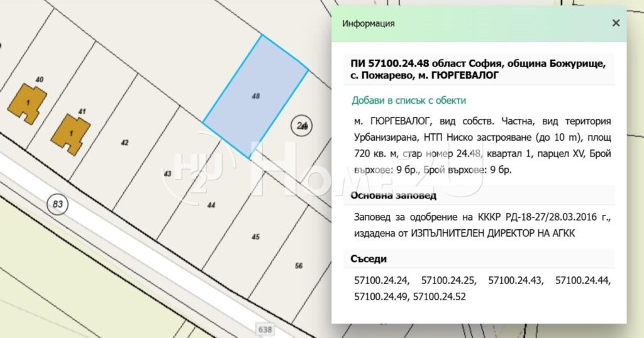Select the highlighted parcel 48 on the map

click(255, 96)
